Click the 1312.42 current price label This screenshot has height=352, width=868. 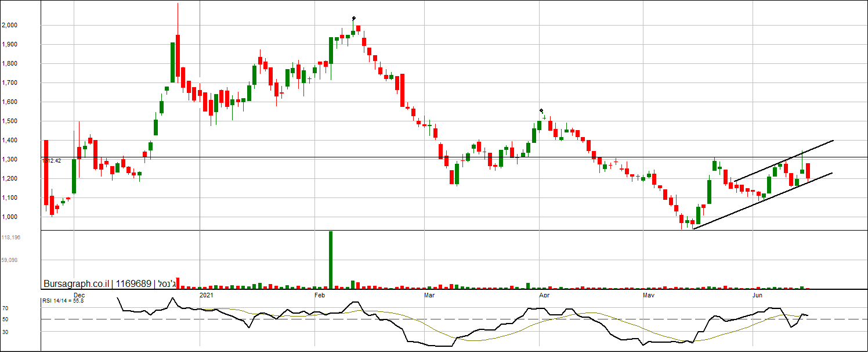click(52, 161)
